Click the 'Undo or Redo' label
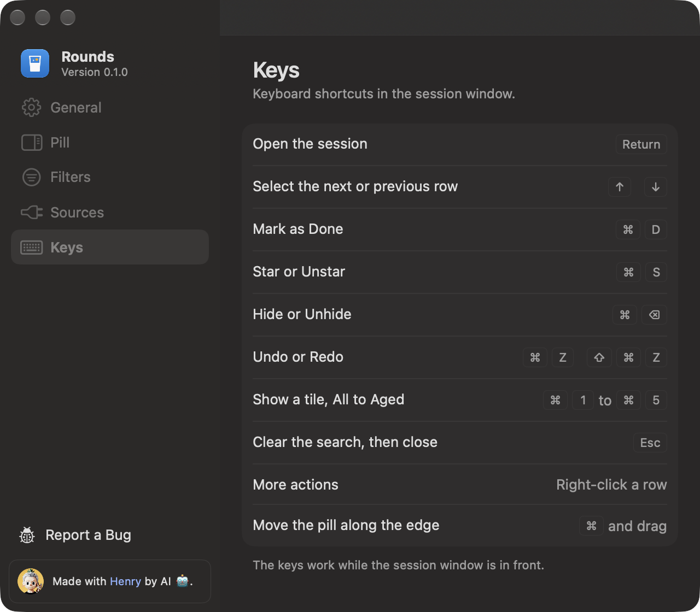 click(x=298, y=357)
